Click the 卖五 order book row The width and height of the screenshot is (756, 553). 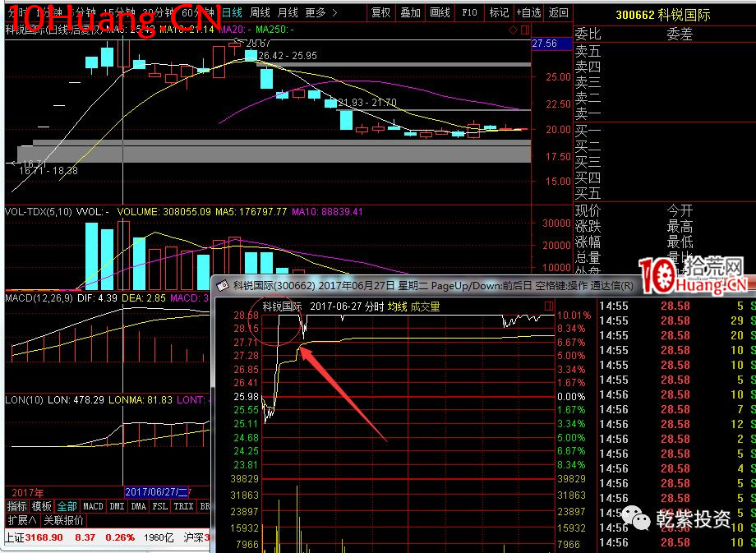click(588, 51)
